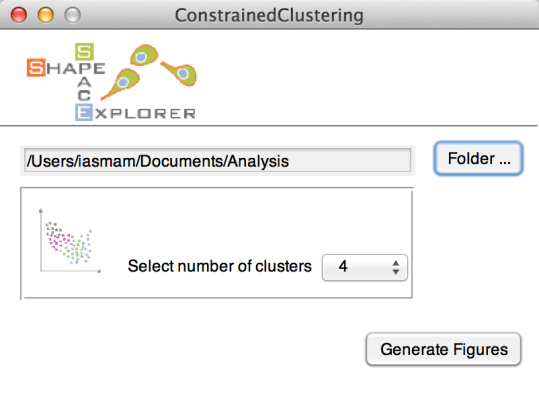Click the cluster dropdown's up/down arrows
539x394 pixels.
tap(396, 267)
